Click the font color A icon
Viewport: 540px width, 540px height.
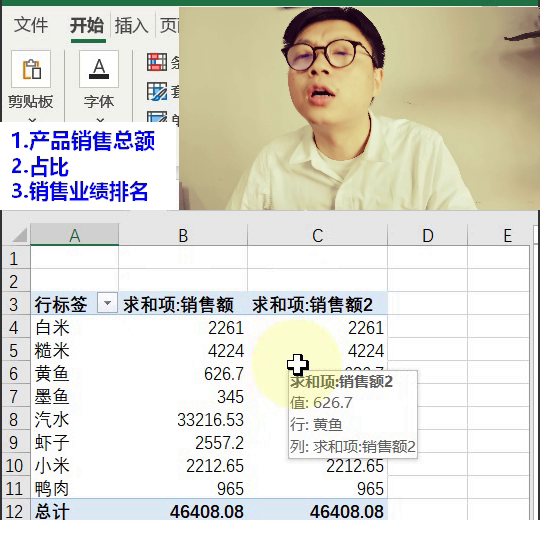99,69
